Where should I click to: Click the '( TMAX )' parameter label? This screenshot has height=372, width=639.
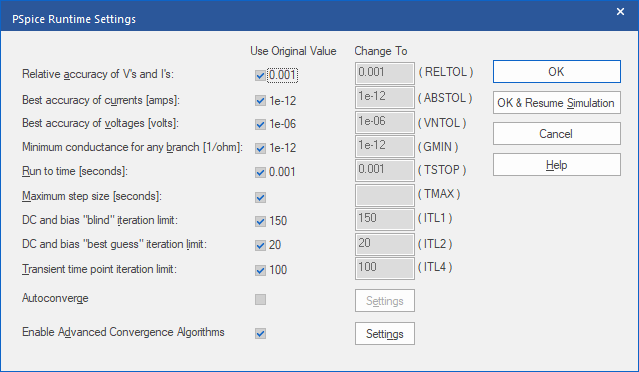tap(439, 194)
